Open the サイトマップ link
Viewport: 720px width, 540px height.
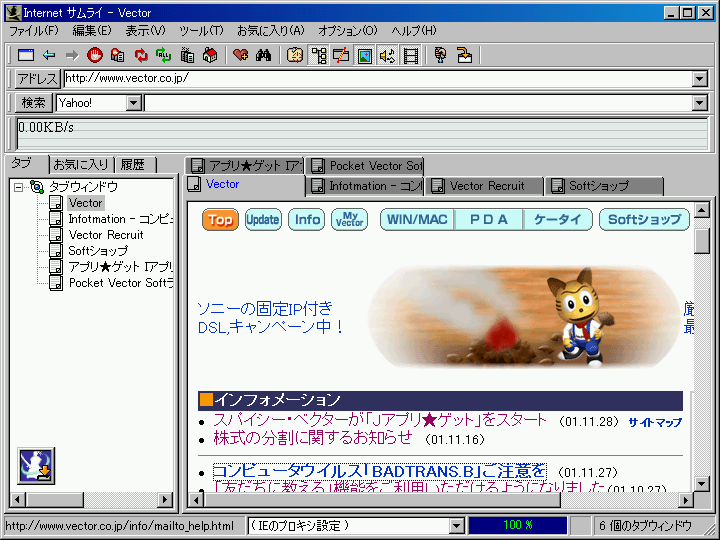(x=655, y=422)
